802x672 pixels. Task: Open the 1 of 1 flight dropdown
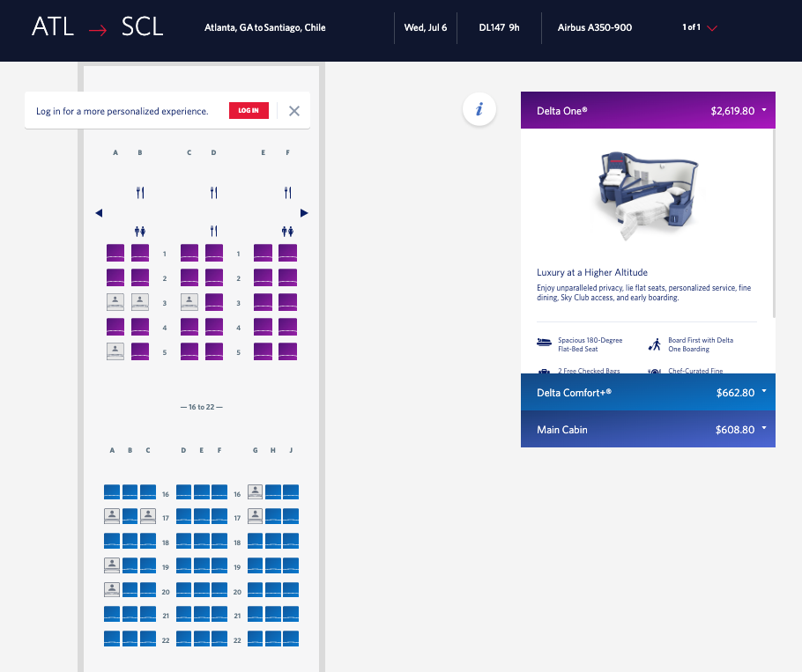click(711, 28)
